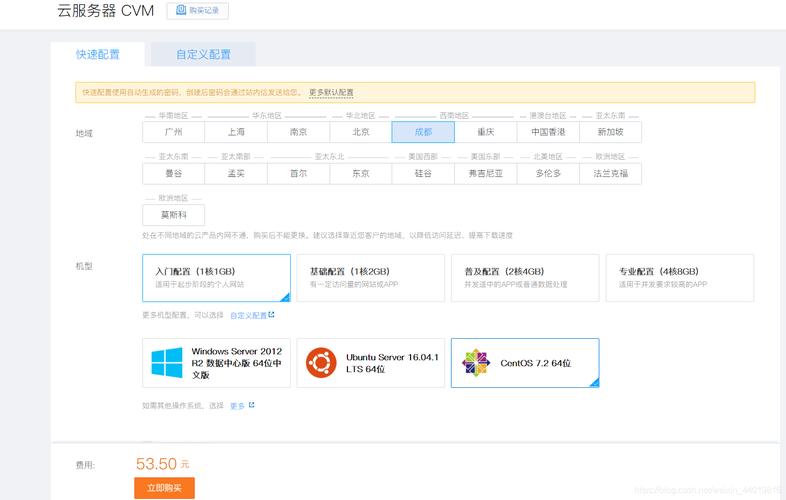Select 入门配置 (1核1GB) machine type

[x=216, y=278]
